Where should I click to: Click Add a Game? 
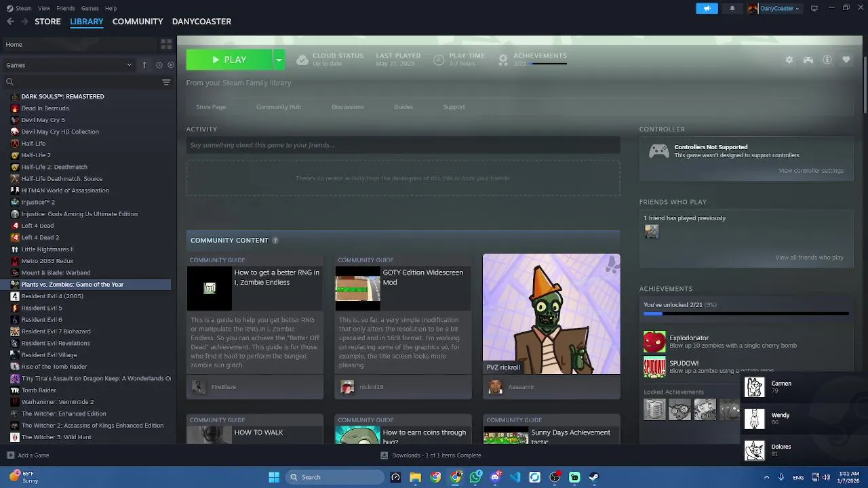tap(28, 455)
